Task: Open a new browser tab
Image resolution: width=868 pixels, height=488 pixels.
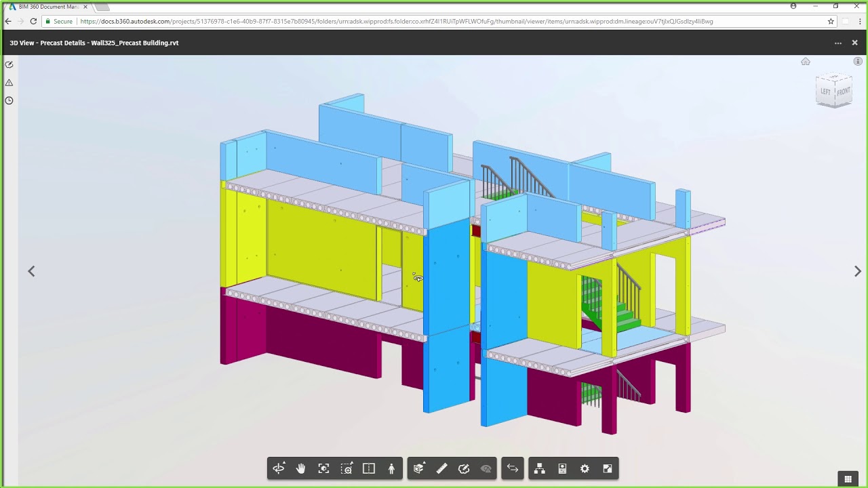Action: 102,7
